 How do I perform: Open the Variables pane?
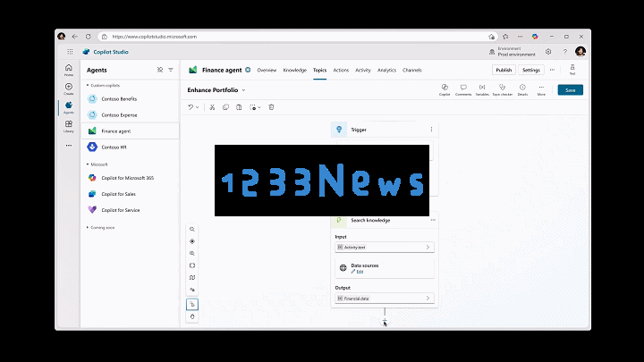click(x=482, y=90)
